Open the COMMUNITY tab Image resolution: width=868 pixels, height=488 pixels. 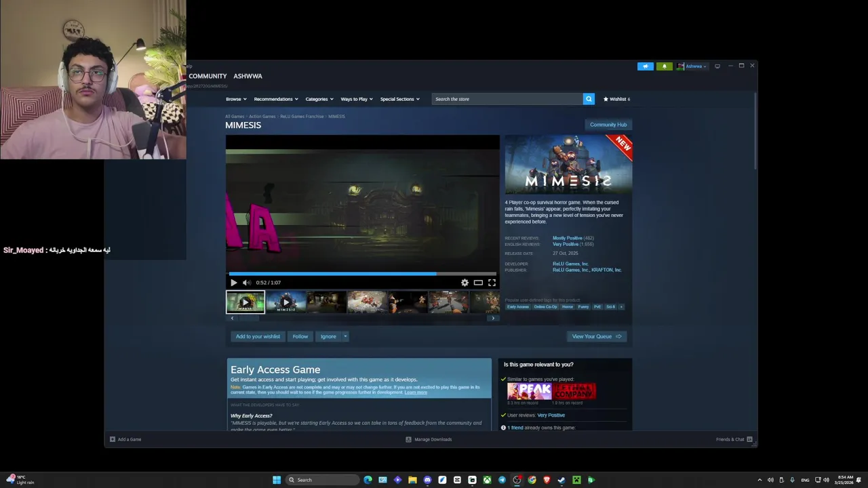pos(208,76)
